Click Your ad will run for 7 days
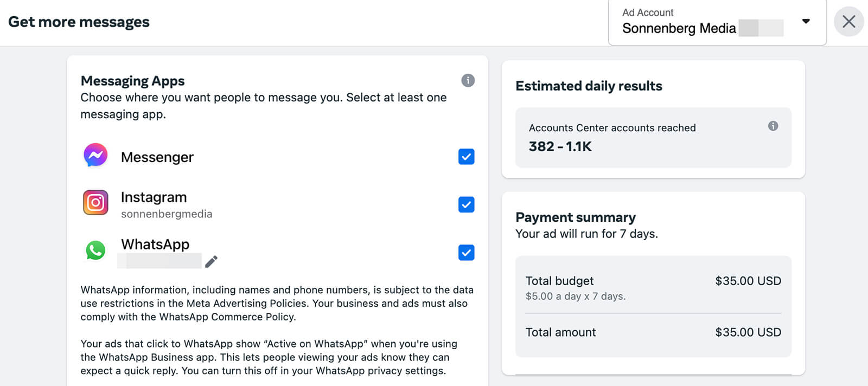 (x=586, y=234)
